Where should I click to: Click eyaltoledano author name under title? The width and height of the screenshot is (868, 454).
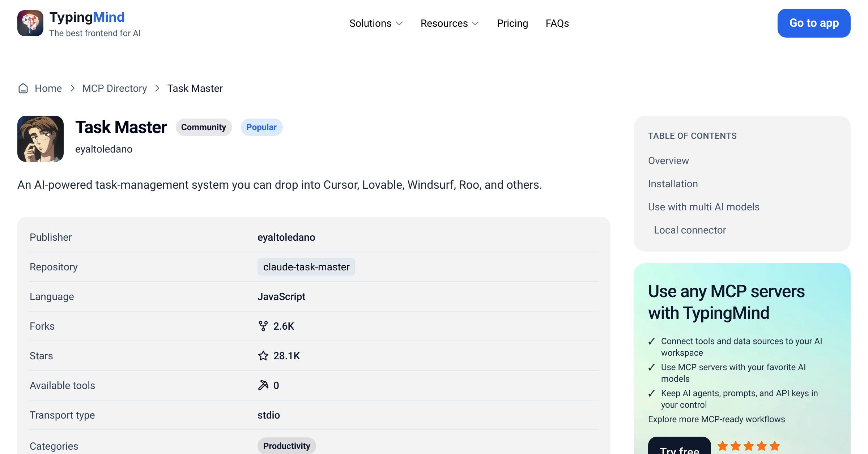[104, 149]
